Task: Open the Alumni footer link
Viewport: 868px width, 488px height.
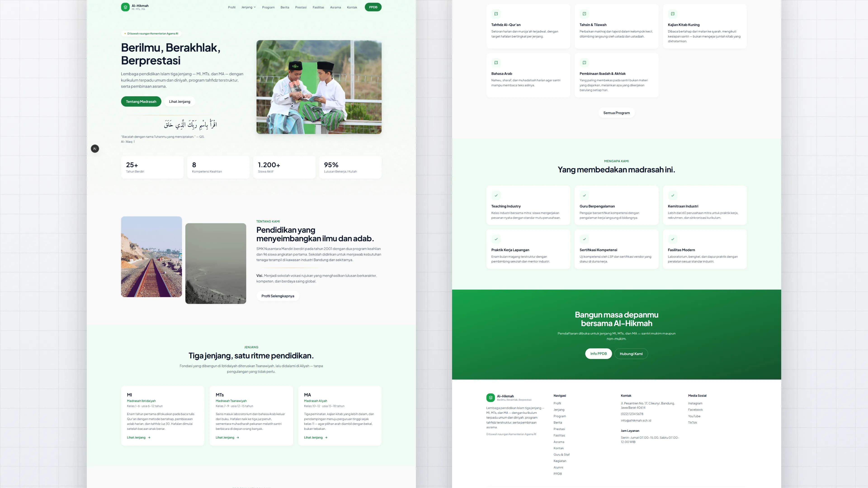Action: [x=558, y=467]
